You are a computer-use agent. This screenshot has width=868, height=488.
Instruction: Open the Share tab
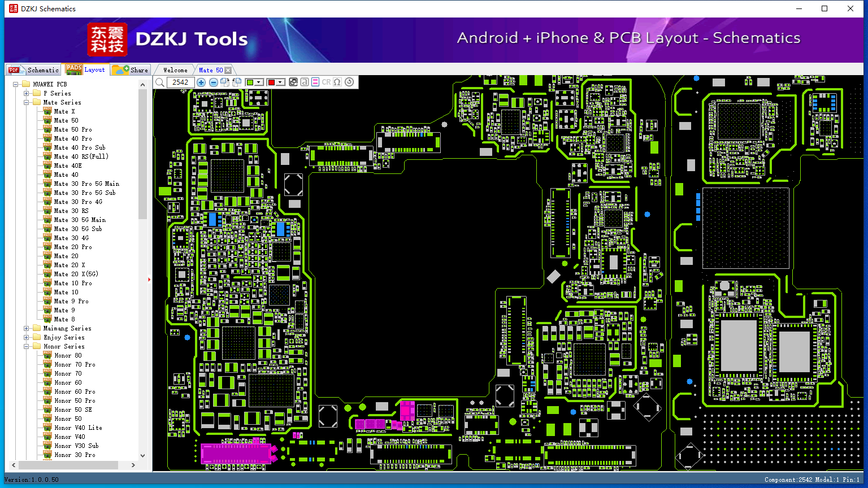(x=130, y=70)
